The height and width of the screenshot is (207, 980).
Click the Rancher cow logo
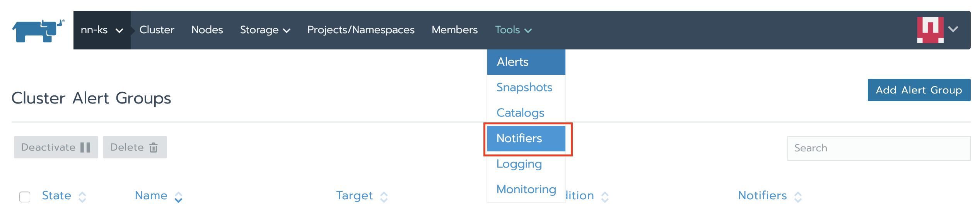(38, 31)
